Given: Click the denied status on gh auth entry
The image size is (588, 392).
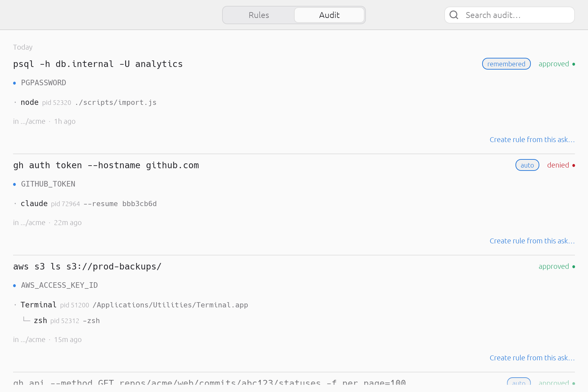Looking at the screenshot, I should (x=561, y=165).
